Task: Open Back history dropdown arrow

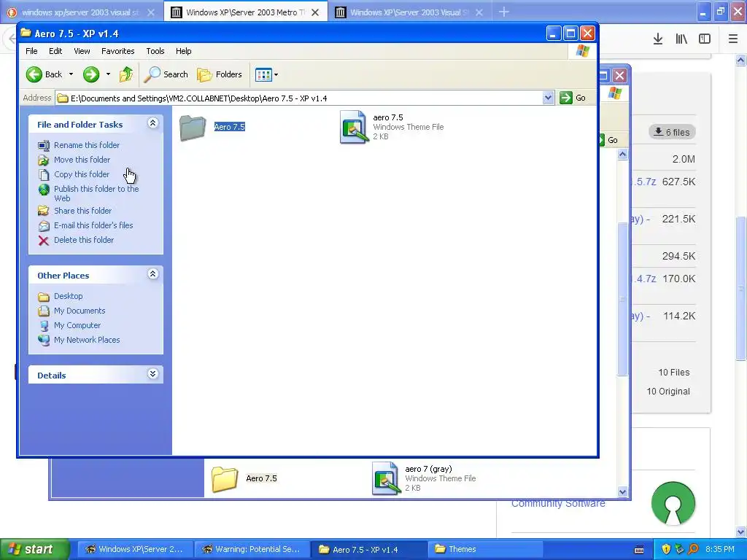Action: [x=71, y=74]
